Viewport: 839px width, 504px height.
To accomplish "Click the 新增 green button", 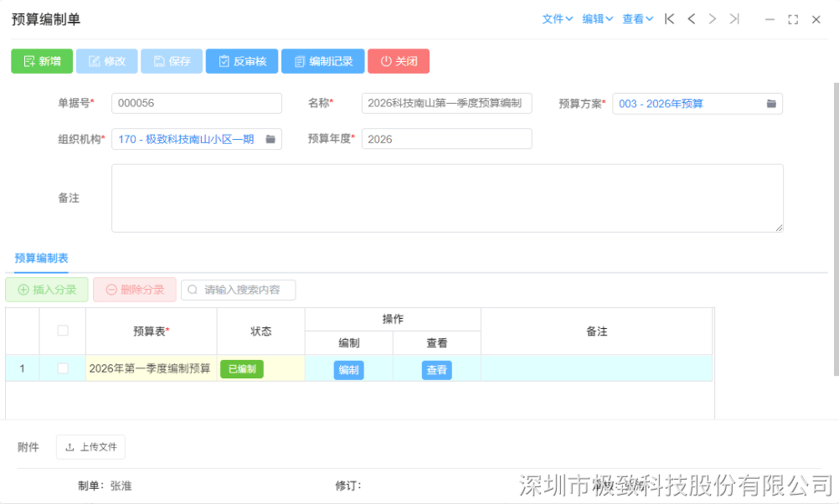I will click(x=42, y=61).
